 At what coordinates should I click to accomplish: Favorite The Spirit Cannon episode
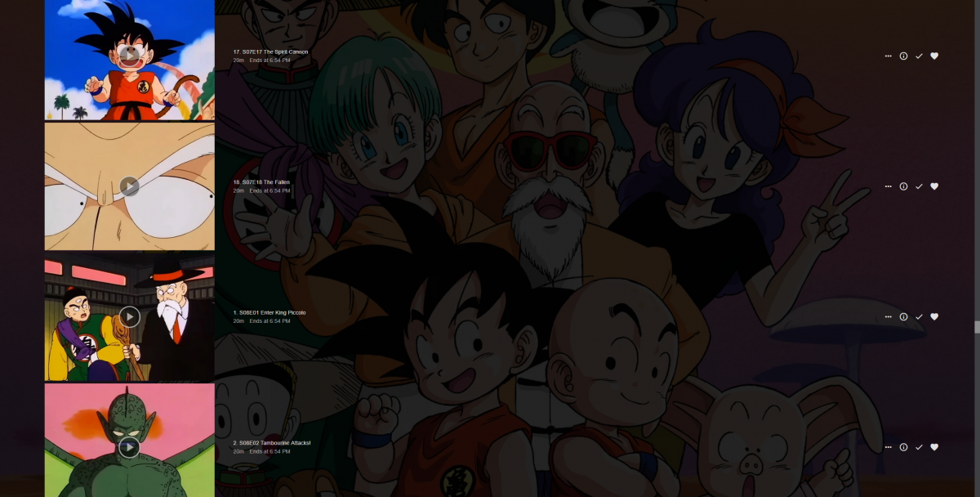[x=934, y=56]
